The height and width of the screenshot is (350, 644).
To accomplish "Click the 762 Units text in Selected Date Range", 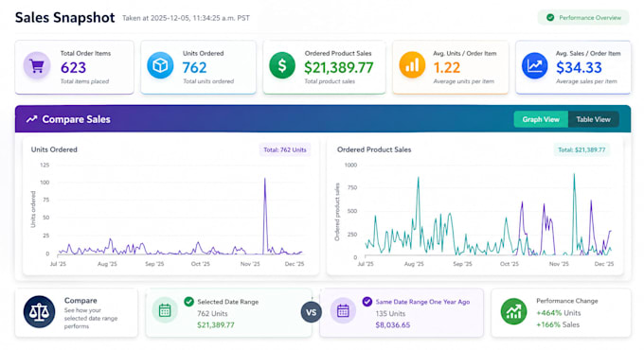I will [x=212, y=313].
